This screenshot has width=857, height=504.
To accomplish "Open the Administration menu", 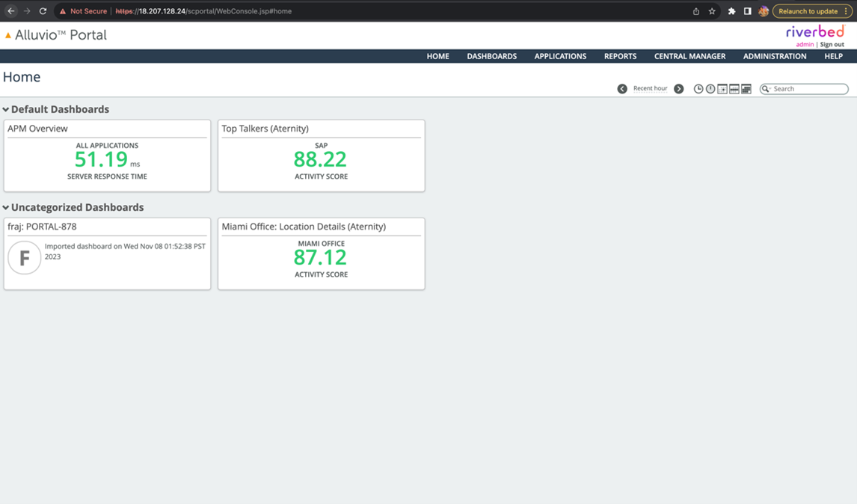I will click(x=774, y=56).
